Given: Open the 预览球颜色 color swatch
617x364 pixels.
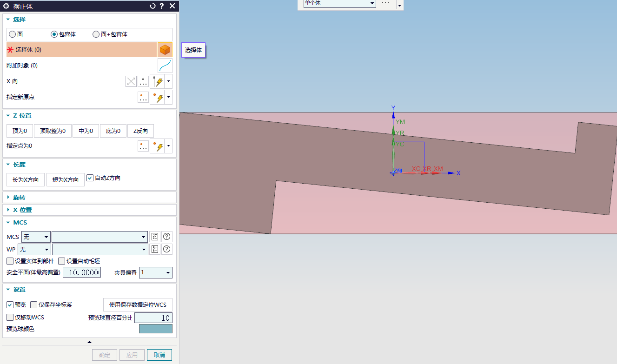Looking at the screenshot, I should point(156,329).
